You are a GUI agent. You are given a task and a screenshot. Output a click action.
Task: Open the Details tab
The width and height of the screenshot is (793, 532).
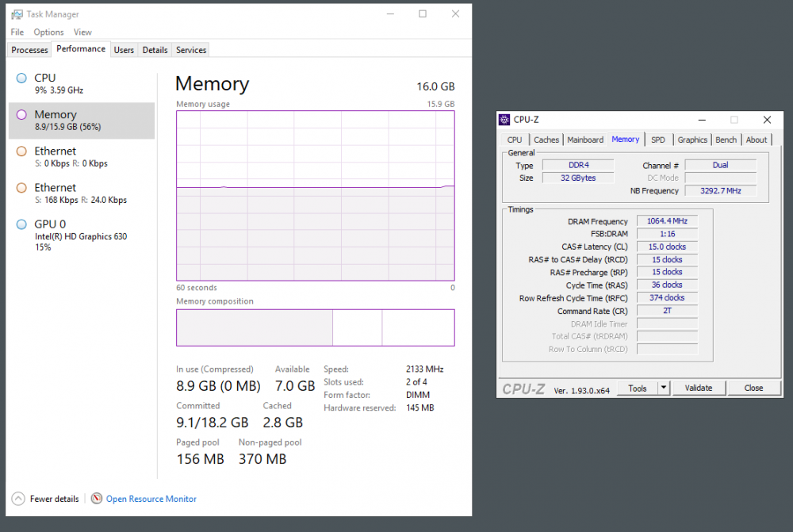[x=155, y=50]
